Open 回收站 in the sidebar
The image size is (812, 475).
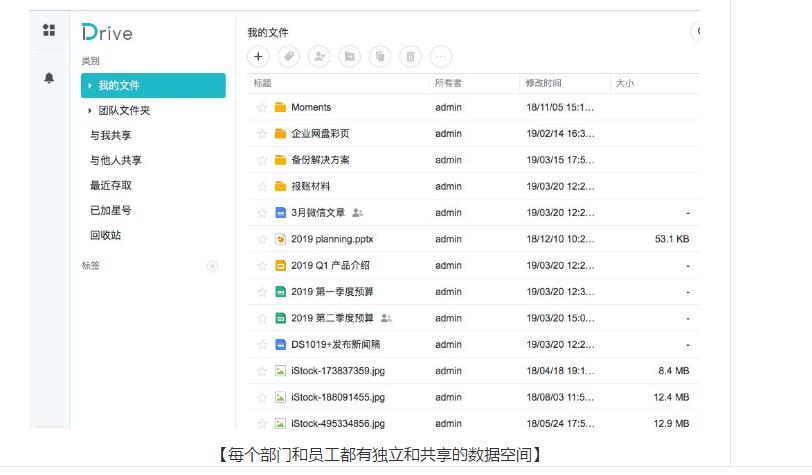(x=105, y=235)
